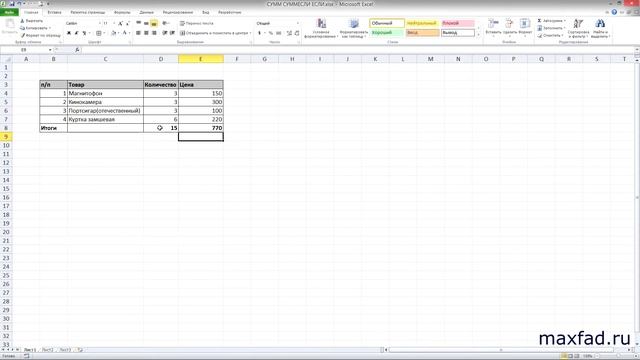The image size is (640, 360).
Task: Toggle align text left
Action: coord(138,33)
